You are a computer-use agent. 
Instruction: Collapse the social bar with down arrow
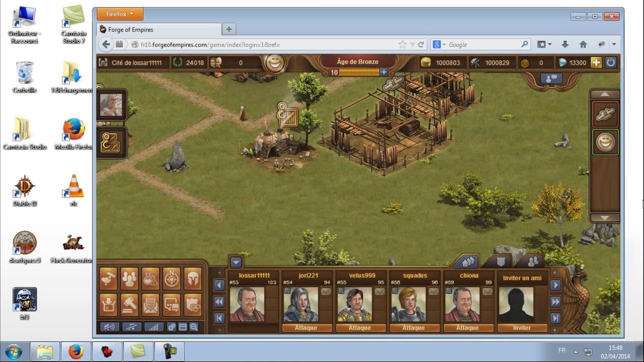click(236, 262)
